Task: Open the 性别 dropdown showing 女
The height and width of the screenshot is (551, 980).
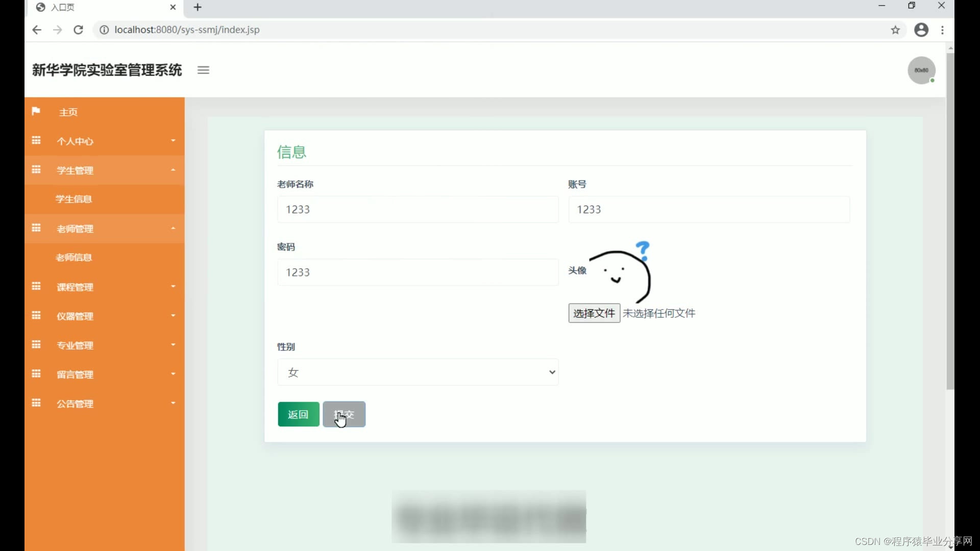Action: [418, 372]
